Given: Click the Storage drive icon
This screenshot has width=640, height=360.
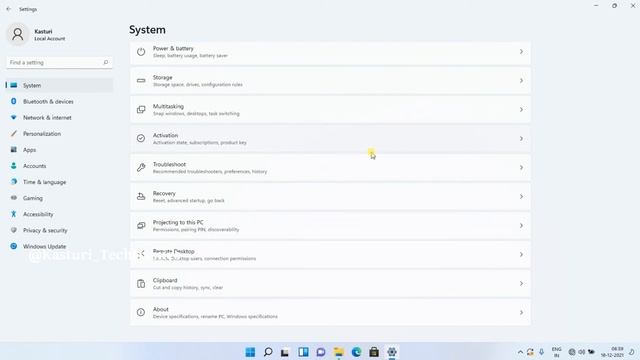Looking at the screenshot, I should (x=141, y=81).
